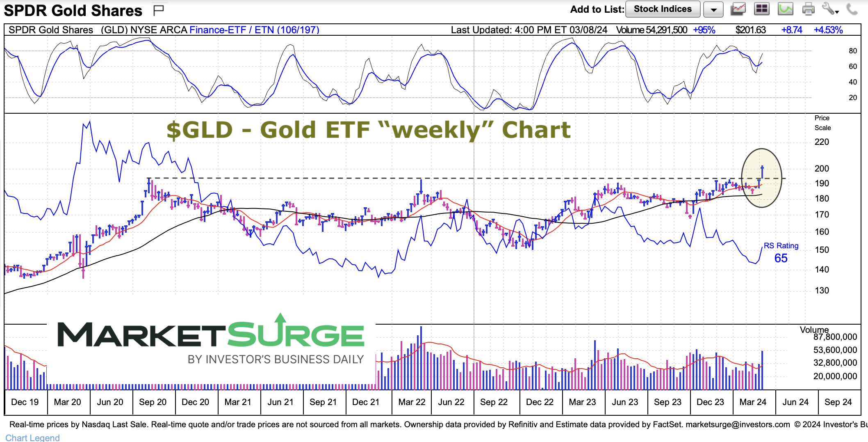868x442 pixels.
Task: Select the Jun 20 date on the timeline
Action: tap(110, 402)
